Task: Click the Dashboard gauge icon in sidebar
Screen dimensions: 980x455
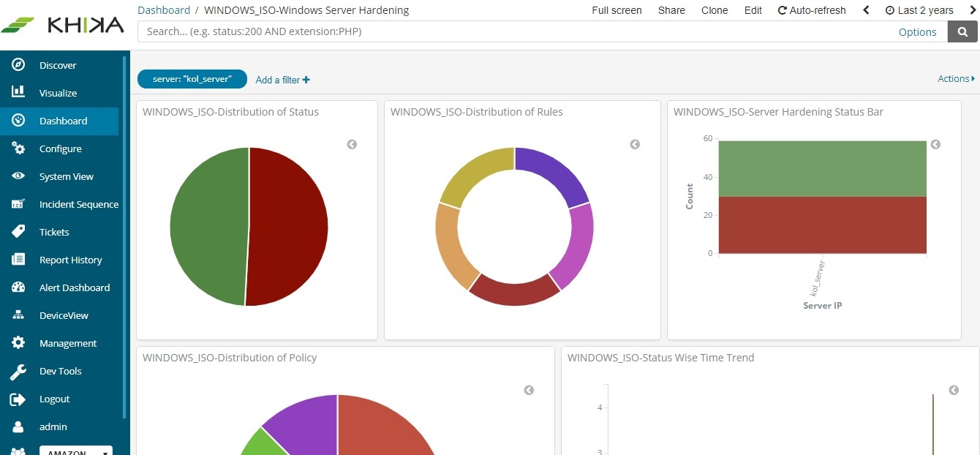Action: 18,121
